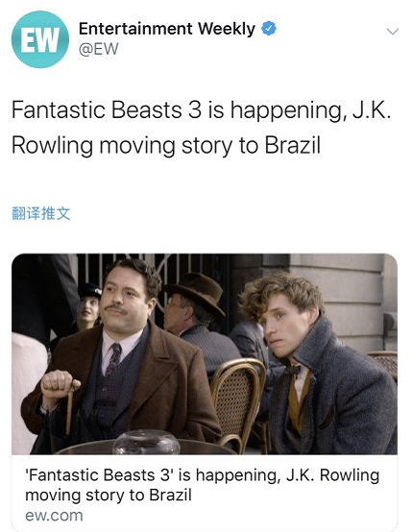Viewport: 412px width, 532px height.
Task: Tap the 翻译推文 translate tweet link
Action: [41, 213]
